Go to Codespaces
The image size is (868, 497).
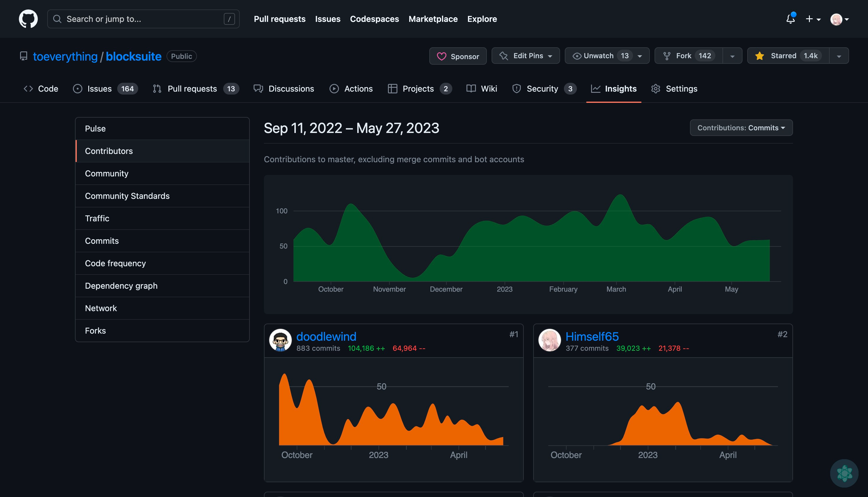coord(374,19)
